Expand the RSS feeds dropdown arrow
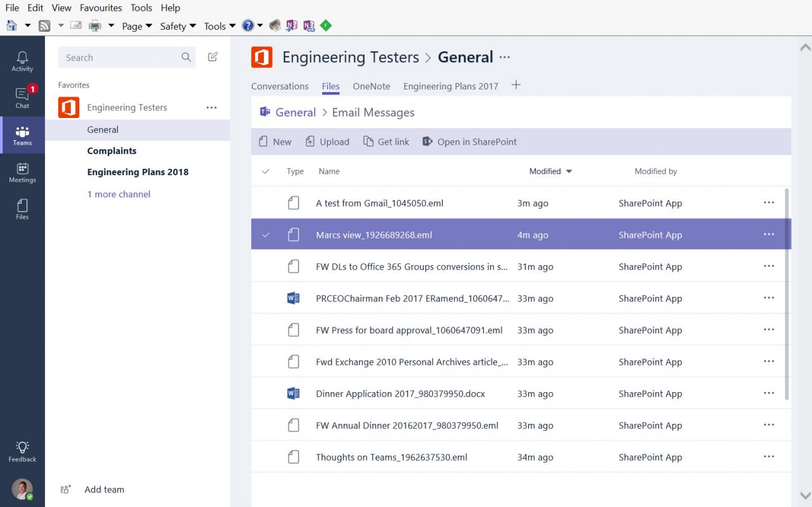812x507 pixels. 61,26
